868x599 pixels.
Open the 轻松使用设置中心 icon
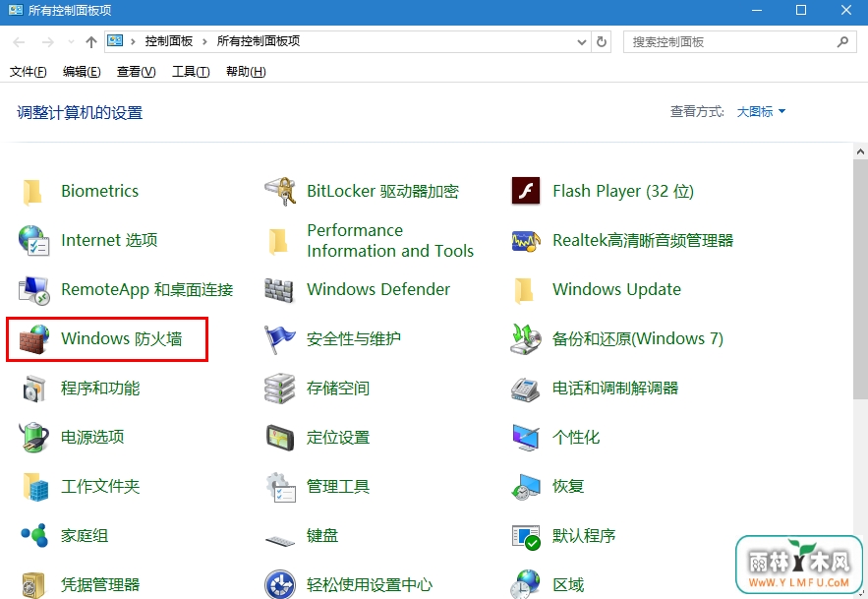(x=280, y=585)
